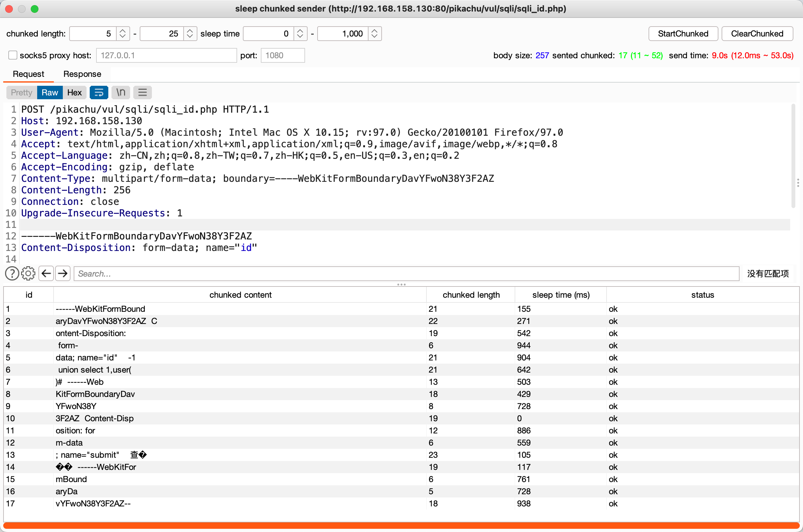Screen dimensions: 803x532
Task: Click the orange progress bar at bottom
Action: 401,526
